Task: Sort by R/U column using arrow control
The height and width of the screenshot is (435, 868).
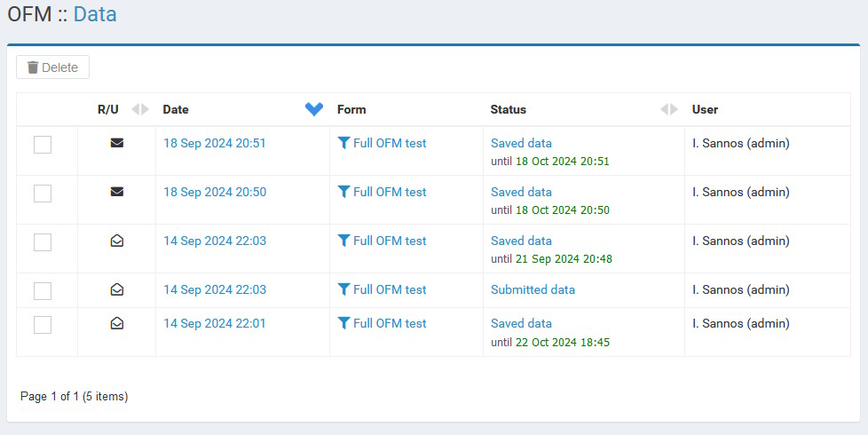Action: [140, 109]
